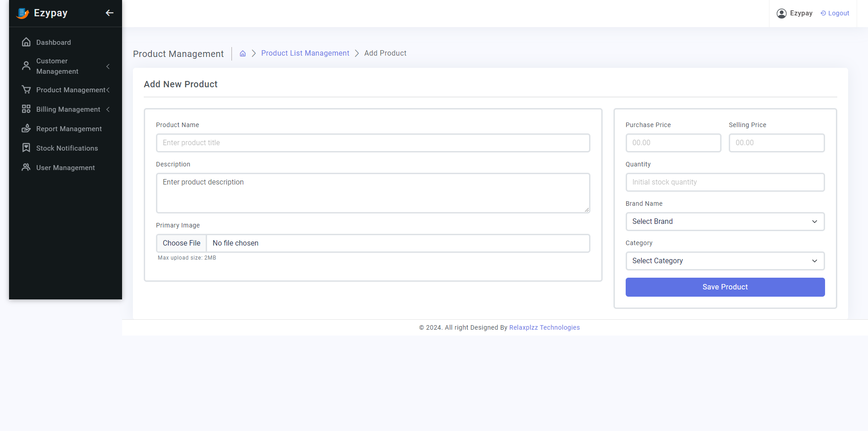Open the Select Category dropdown

pos(725,261)
